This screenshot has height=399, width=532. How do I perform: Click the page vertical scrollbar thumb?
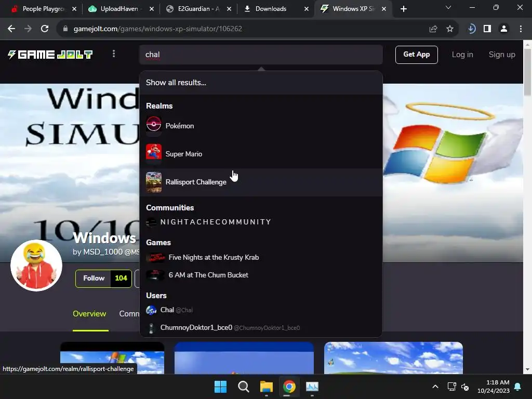pyautogui.click(x=527, y=72)
